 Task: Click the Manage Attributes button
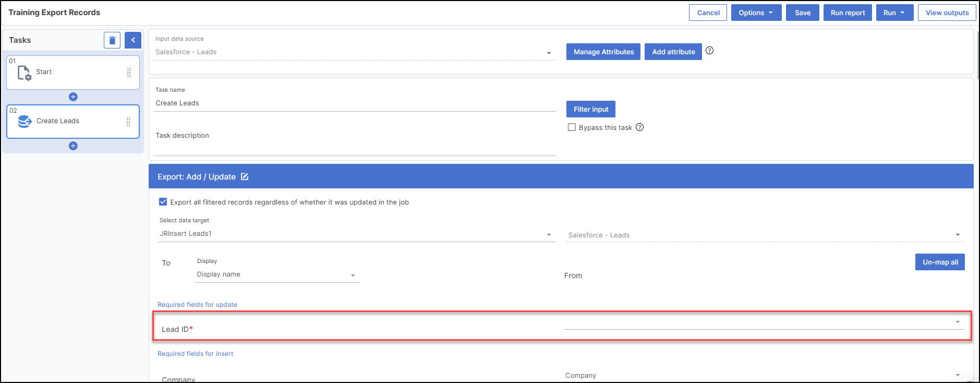pos(603,52)
